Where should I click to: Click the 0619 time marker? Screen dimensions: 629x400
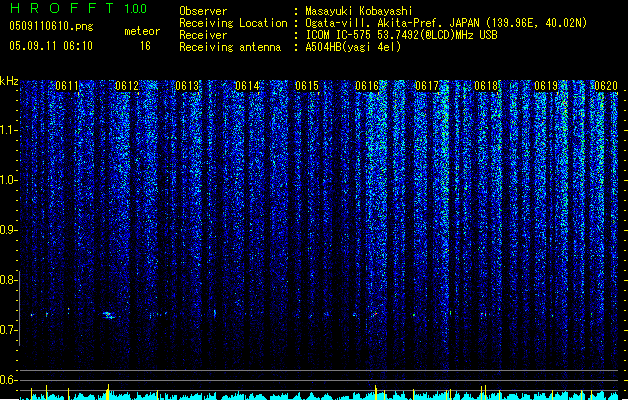[546, 86]
